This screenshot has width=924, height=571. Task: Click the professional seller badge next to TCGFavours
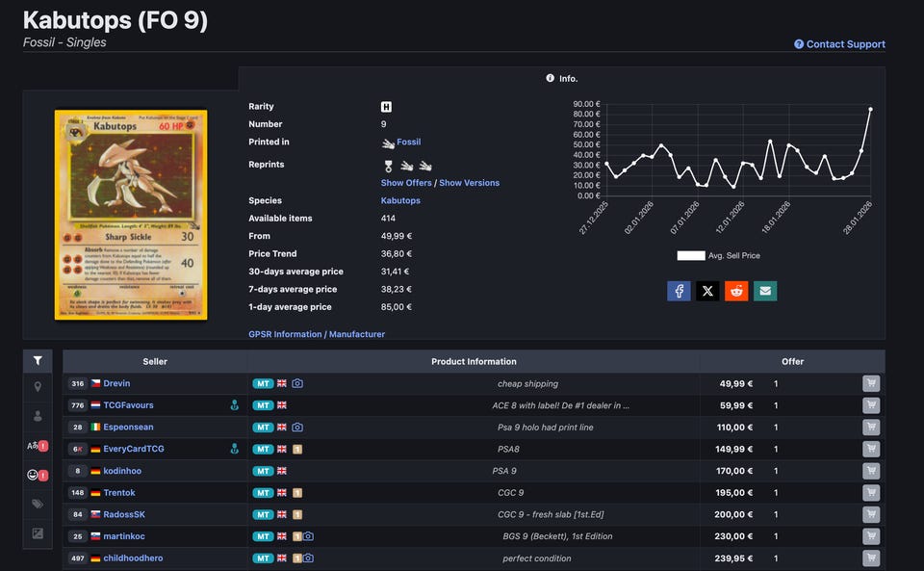pyautogui.click(x=235, y=405)
